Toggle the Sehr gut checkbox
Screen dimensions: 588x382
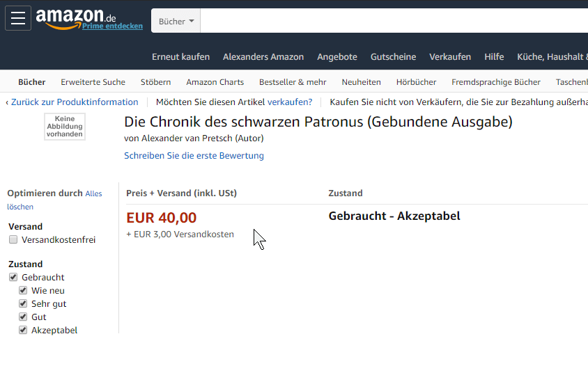click(23, 304)
